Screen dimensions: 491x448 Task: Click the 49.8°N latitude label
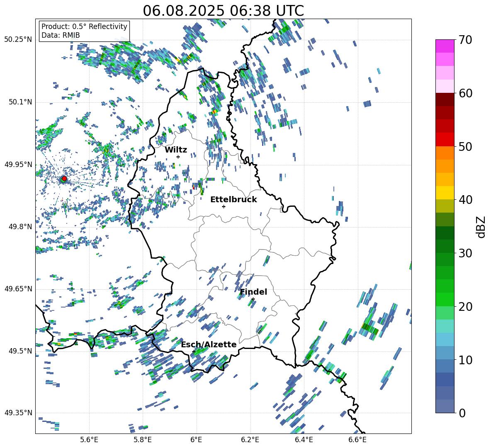click(20, 227)
